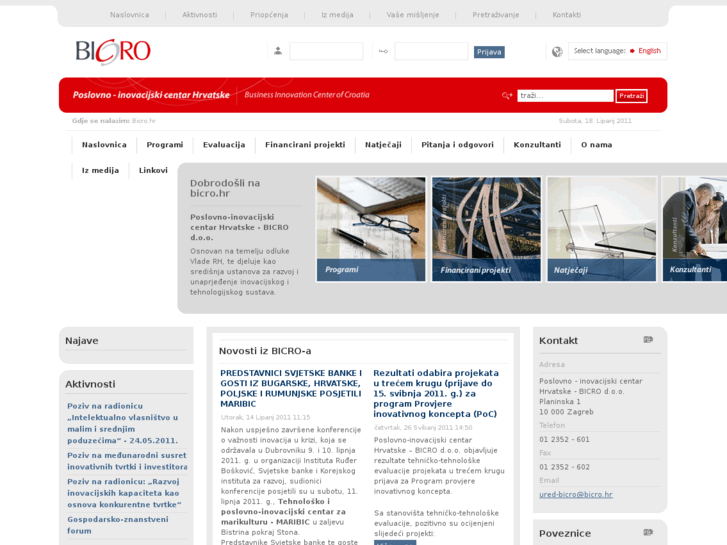This screenshot has width=727, height=545.
Task: Select Naslovnica in main navigation
Action: [104, 145]
